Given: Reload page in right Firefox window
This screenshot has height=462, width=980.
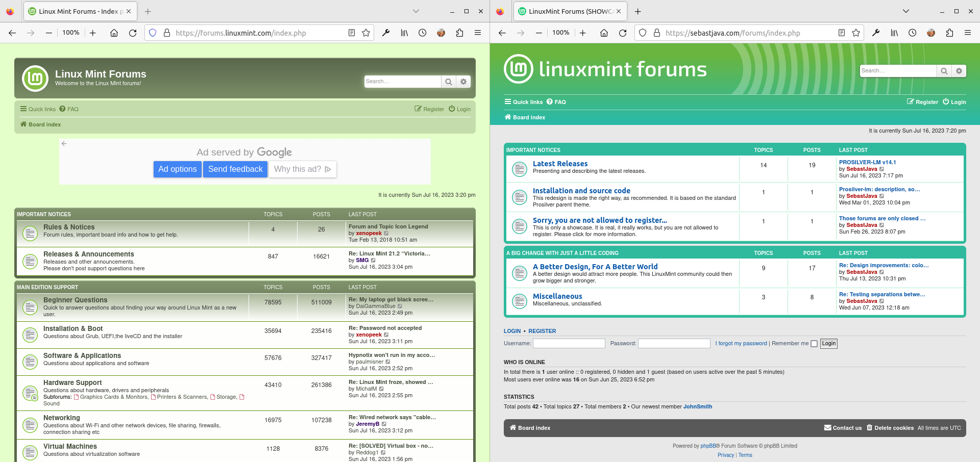Looking at the screenshot, I should [x=623, y=33].
